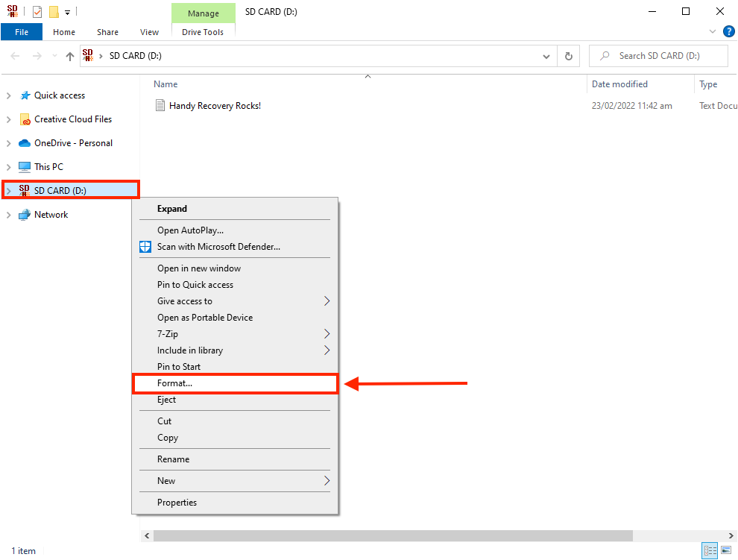Image resolution: width=738 pixels, height=560 pixels.
Task: Open the Drive Tools tab
Action: click(x=203, y=32)
